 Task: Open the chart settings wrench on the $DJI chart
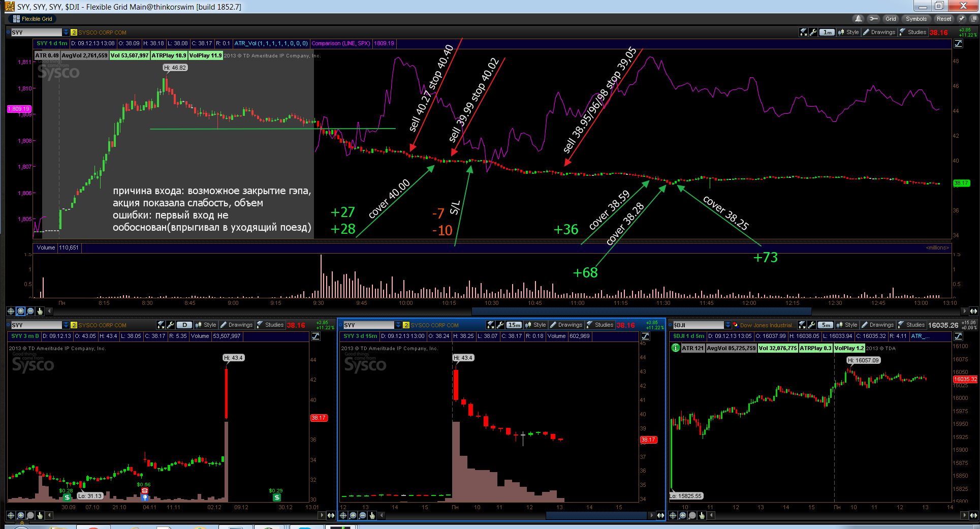(812, 325)
